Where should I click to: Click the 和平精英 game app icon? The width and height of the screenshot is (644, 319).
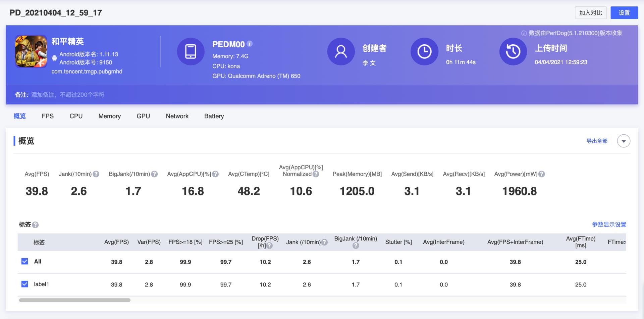point(31,52)
